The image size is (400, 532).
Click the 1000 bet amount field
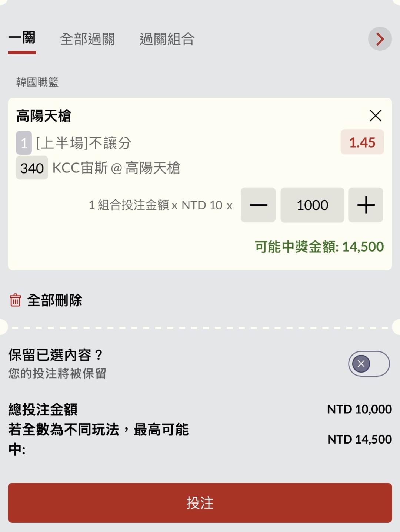(312, 205)
